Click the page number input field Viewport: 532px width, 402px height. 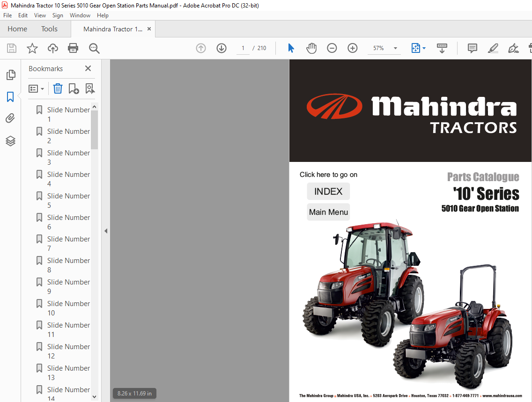tap(243, 48)
